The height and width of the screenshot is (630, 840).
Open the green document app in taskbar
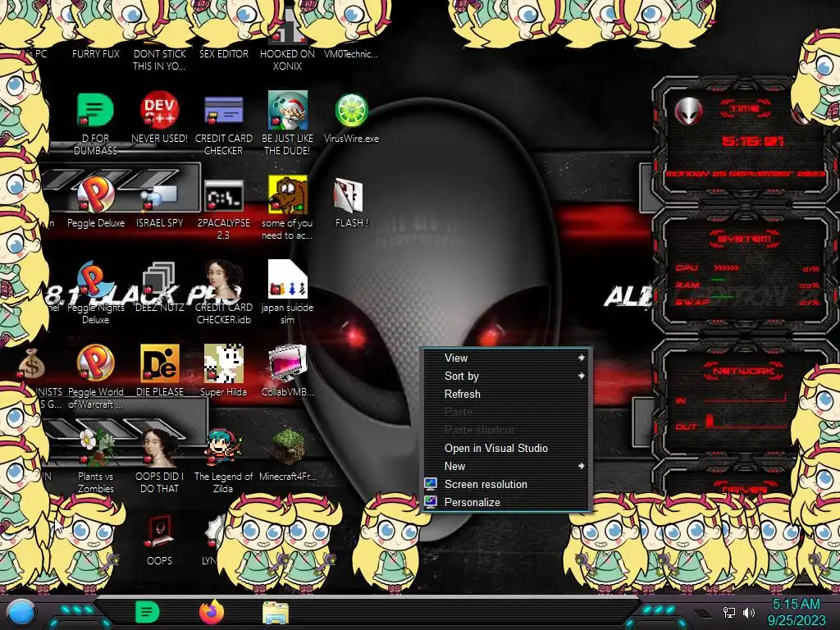point(147,612)
